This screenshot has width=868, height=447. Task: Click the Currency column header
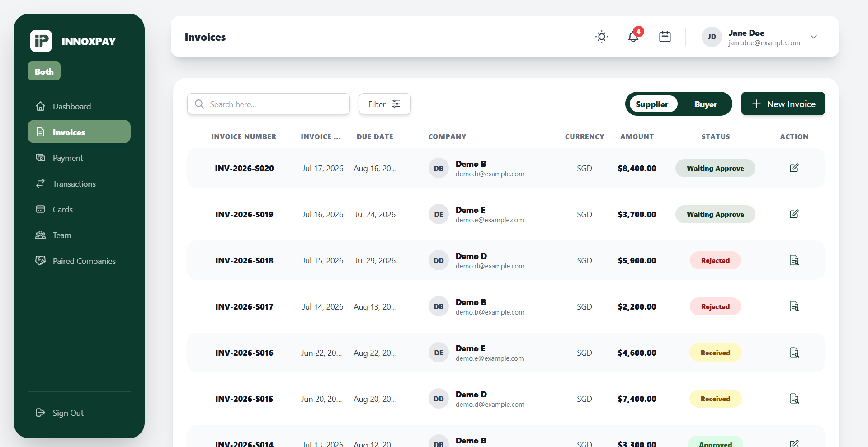584,136
